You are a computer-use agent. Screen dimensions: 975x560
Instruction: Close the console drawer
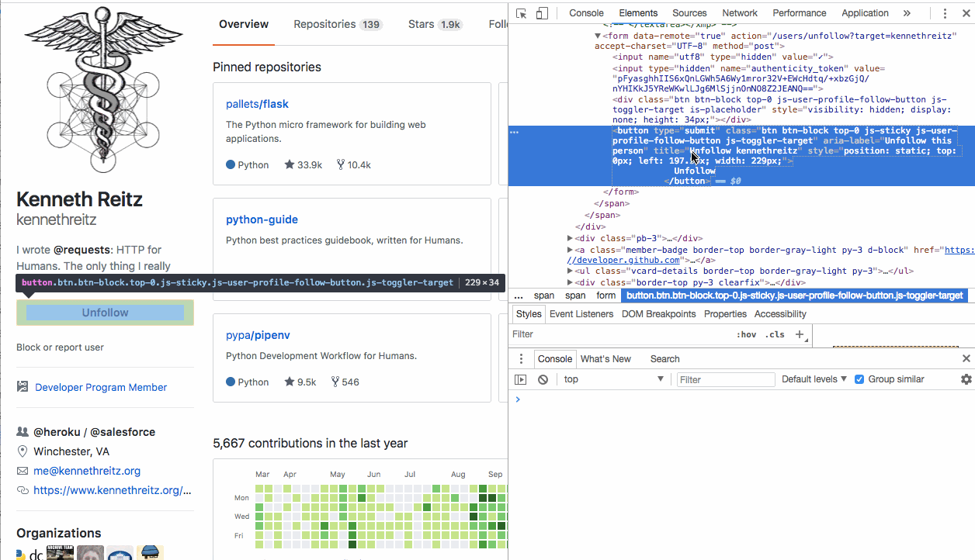(966, 358)
